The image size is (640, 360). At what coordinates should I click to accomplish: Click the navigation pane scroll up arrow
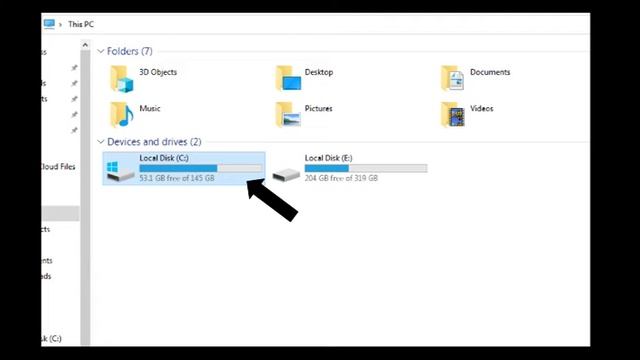click(x=85, y=45)
